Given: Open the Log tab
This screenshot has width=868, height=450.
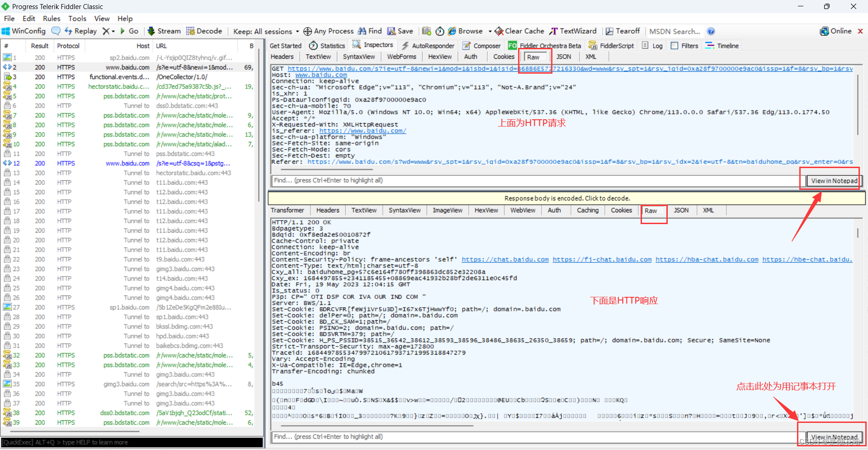Looking at the screenshot, I should point(652,46).
